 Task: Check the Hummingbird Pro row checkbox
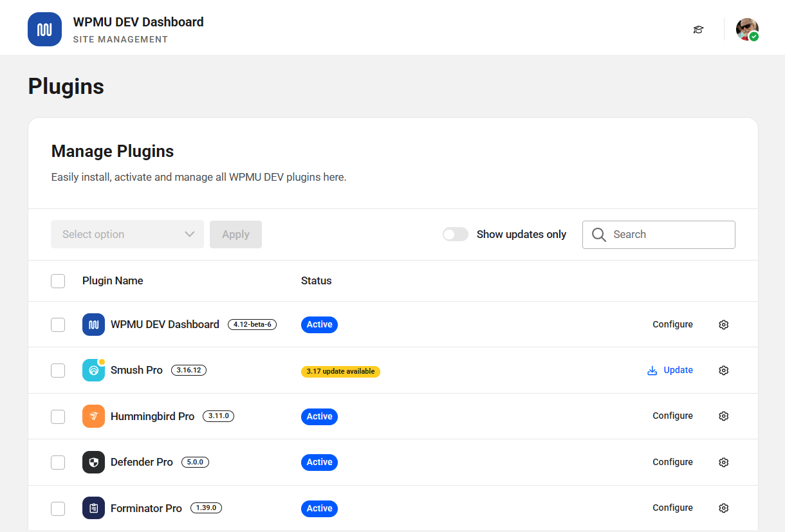coord(58,417)
